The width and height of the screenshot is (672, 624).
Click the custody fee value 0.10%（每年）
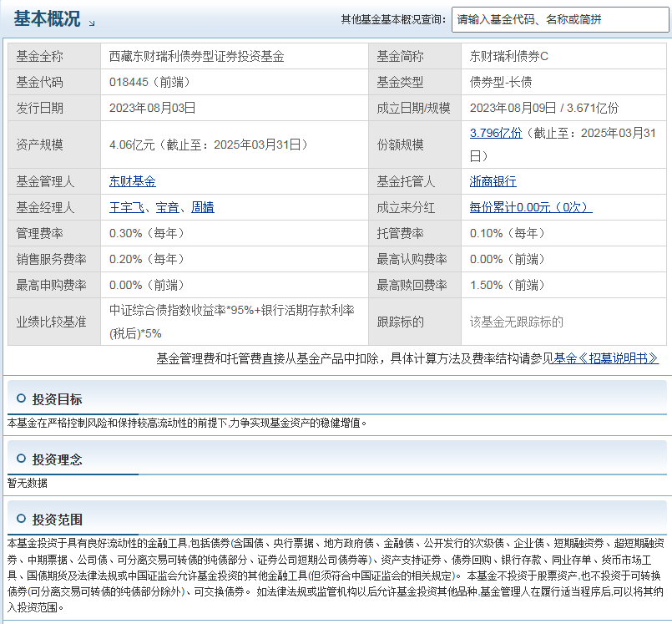(x=508, y=233)
